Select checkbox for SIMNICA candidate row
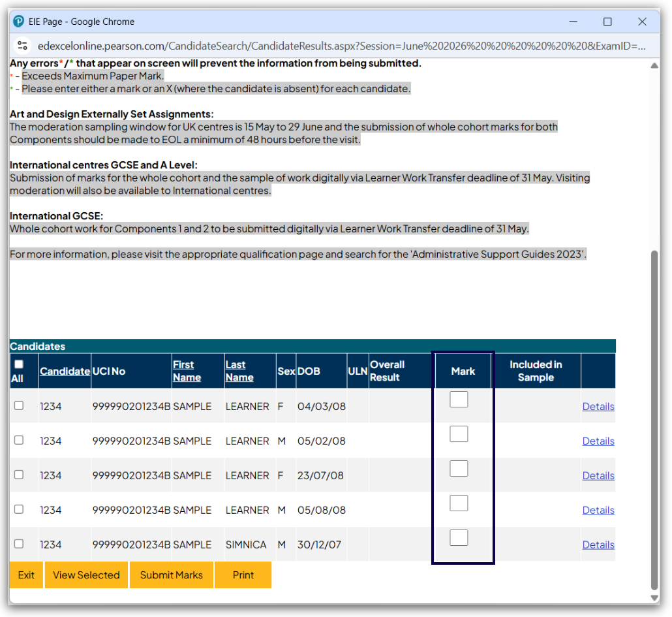 pos(19,544)
